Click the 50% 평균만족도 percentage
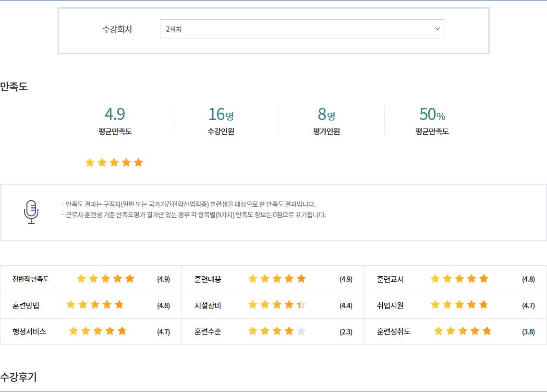The height and width of the screenshot is (392, 547). tap(432, 115)
